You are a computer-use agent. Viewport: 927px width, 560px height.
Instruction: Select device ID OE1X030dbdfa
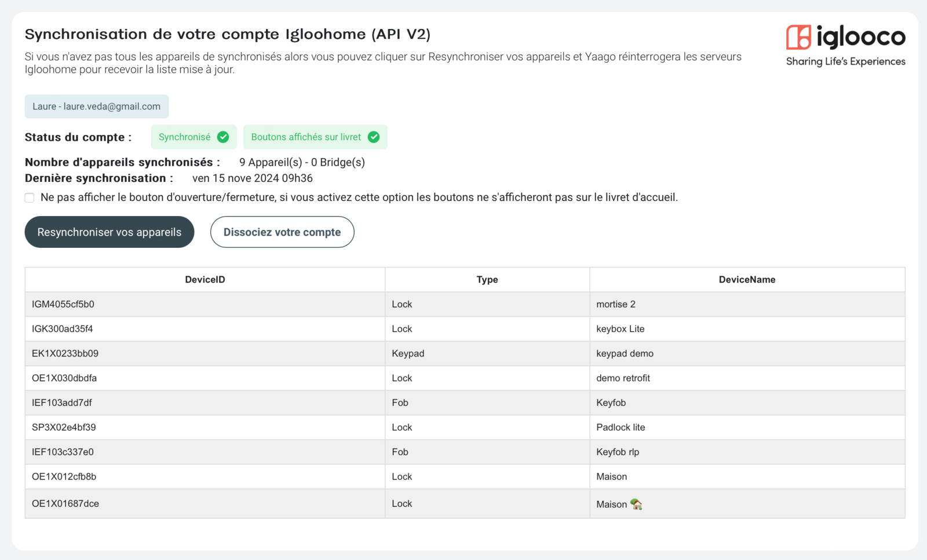(x=64, y=378)
